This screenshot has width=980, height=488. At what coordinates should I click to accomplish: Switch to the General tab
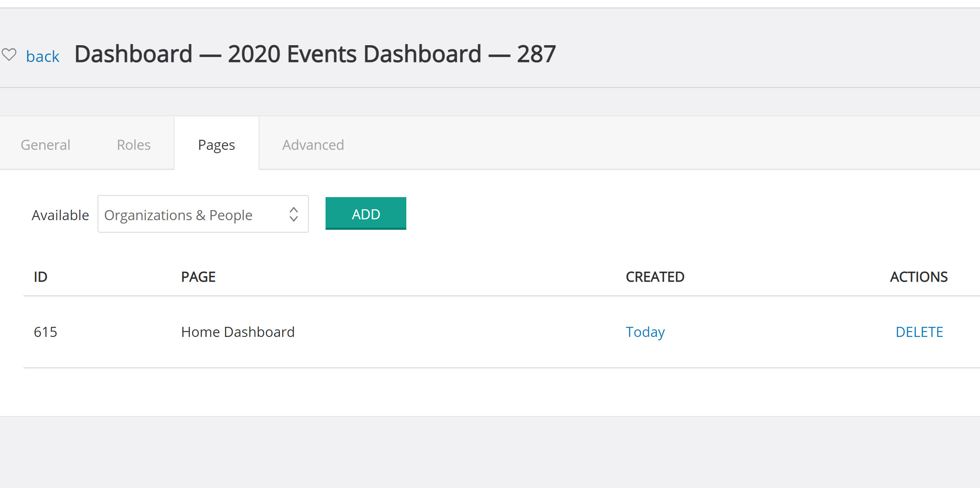46,145
